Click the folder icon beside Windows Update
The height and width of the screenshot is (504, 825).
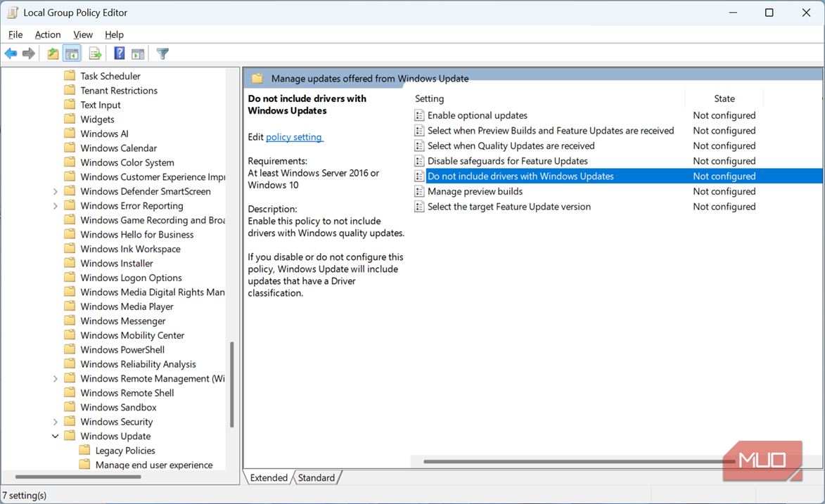pos(70,436)
